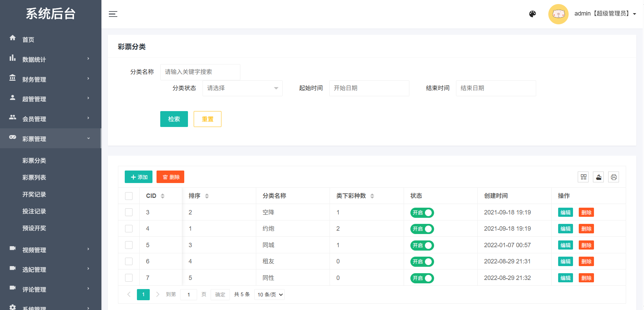Screen dimensions: 644x310
Task: Click the 分类名称 keyword search field
Action: [x=200, y=72]
